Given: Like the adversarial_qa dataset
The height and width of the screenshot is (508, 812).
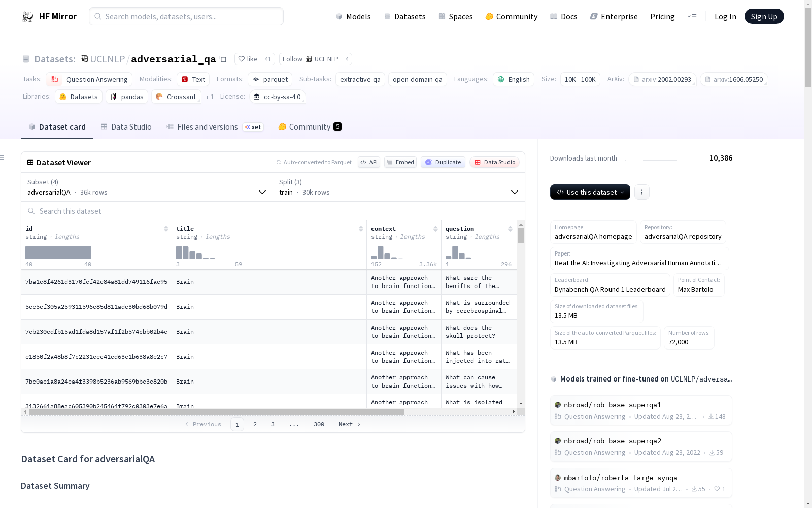Looking at the screenshot, I should click(x=248, y=59).
